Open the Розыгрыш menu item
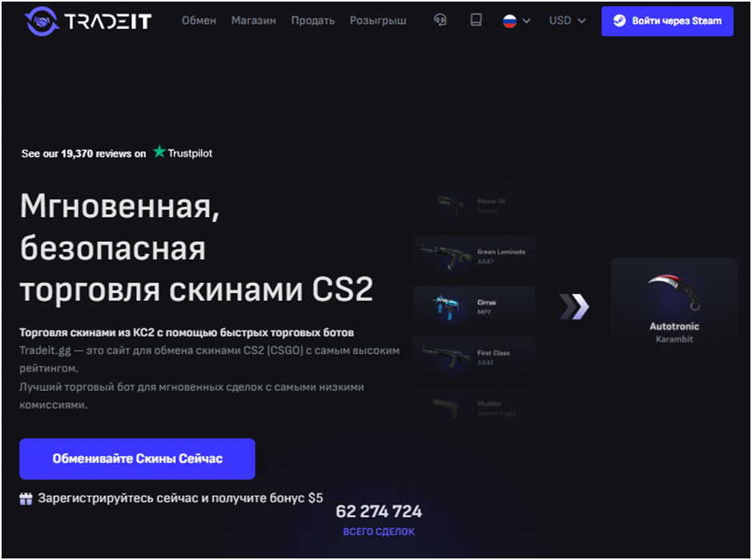Viewport: 752px width, 560px height. pyautogui.click(x=378, y=21)
